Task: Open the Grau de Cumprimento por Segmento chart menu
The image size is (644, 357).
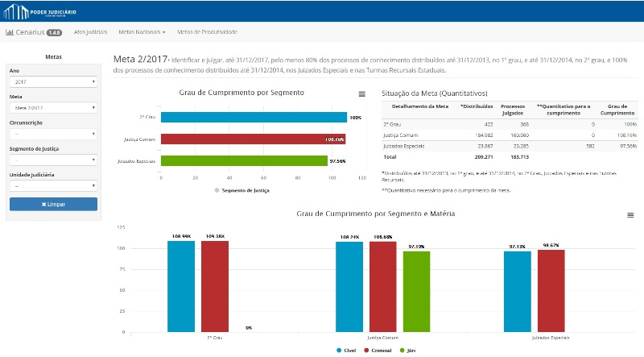Action: point(361,94)
